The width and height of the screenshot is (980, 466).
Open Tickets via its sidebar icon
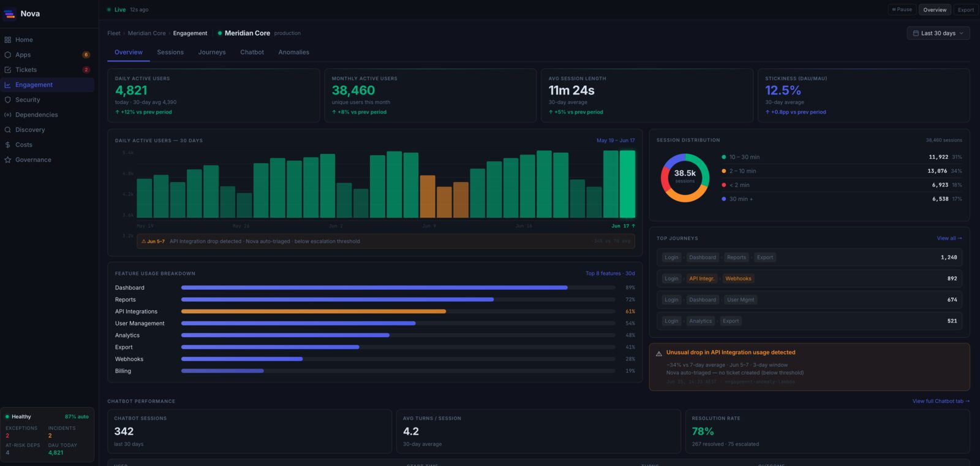(x=8, y=70)
